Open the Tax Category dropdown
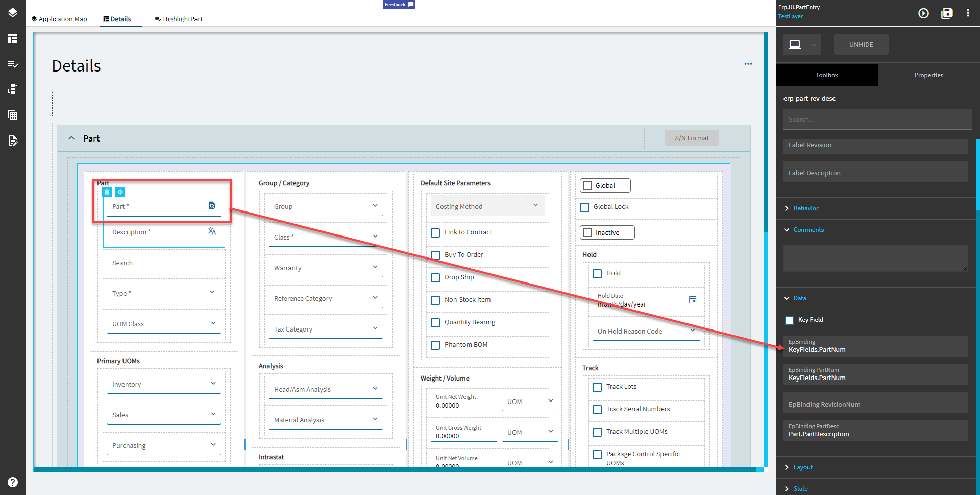This screenshot has width=980, height=495. (x=326, y=329)
